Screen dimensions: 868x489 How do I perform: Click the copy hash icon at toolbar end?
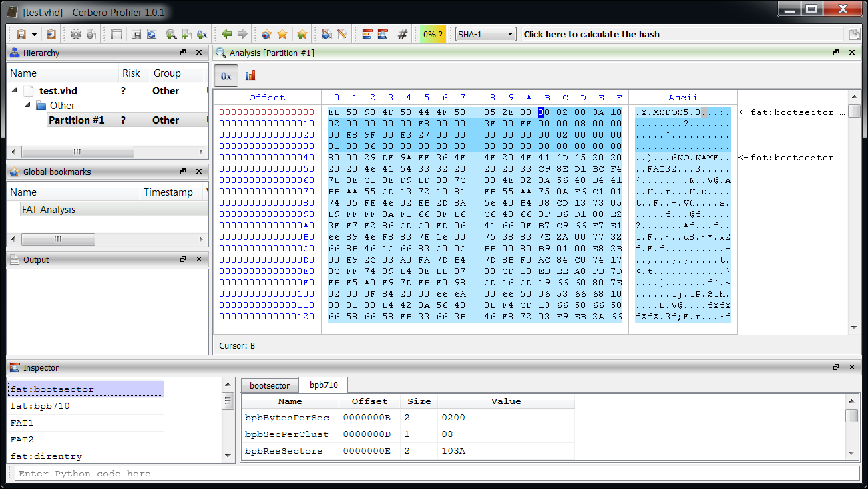[x=854, y=35]
